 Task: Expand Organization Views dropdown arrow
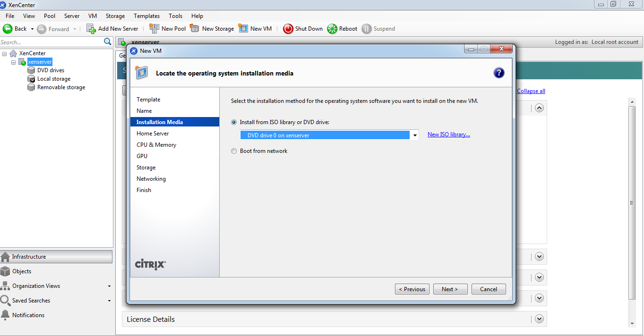tap(109, 286)
